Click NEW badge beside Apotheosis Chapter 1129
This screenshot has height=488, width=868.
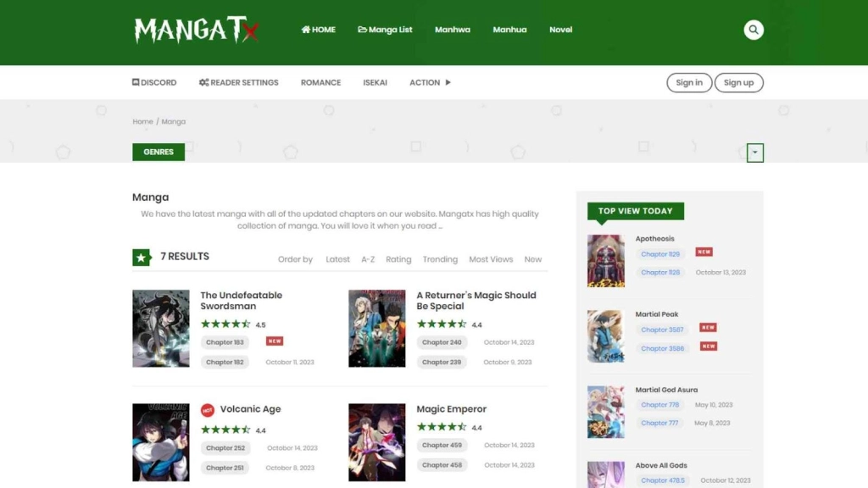[x=704, y=252]
